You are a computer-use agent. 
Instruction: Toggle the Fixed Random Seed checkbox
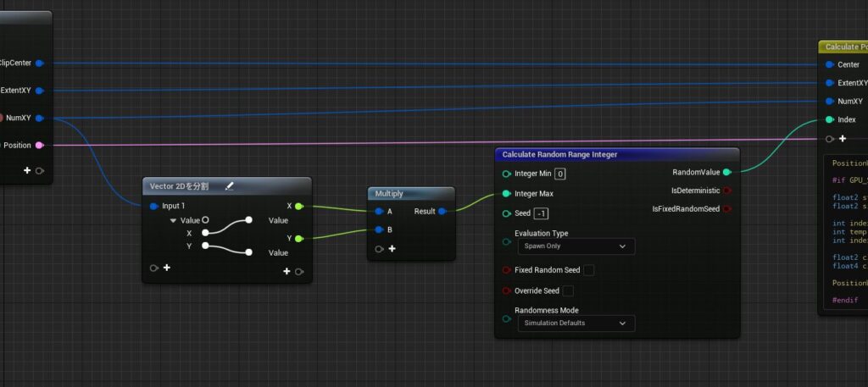[x=589, y=270]
